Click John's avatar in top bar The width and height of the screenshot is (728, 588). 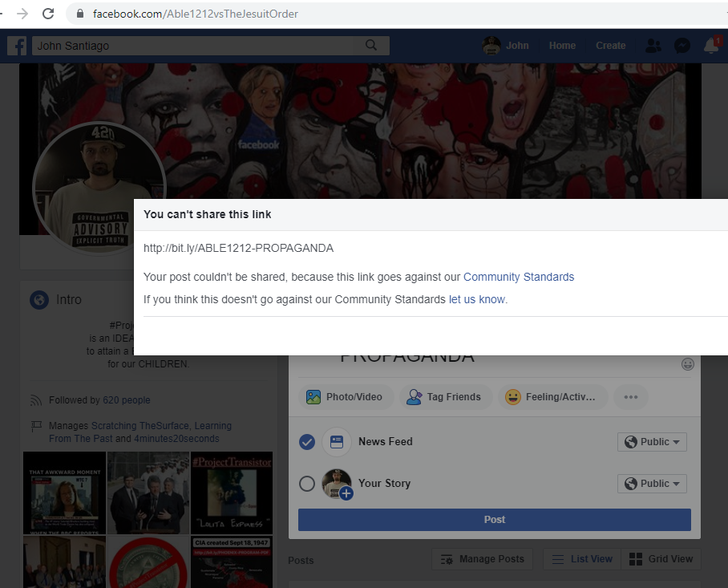pos(491,46)
